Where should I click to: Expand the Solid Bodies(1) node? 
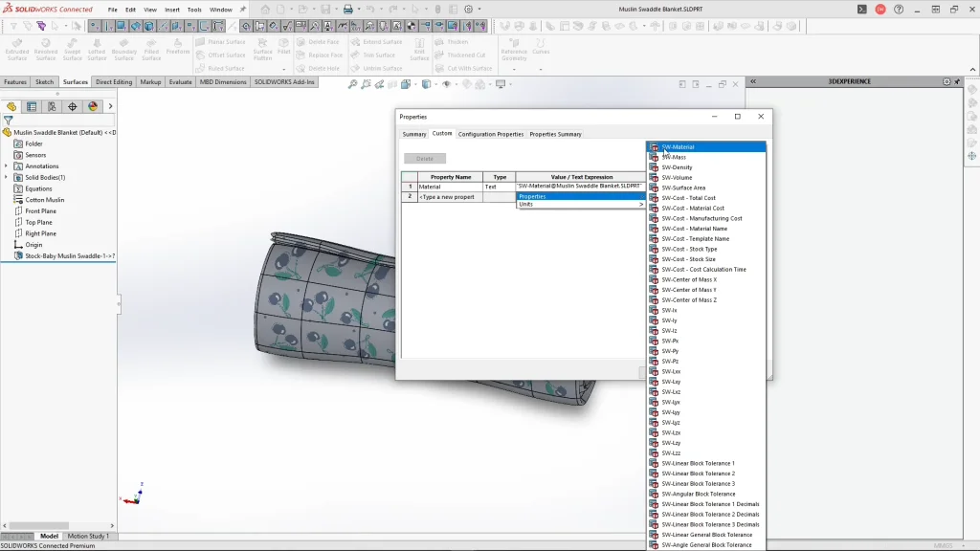click(x=7, y=177)
